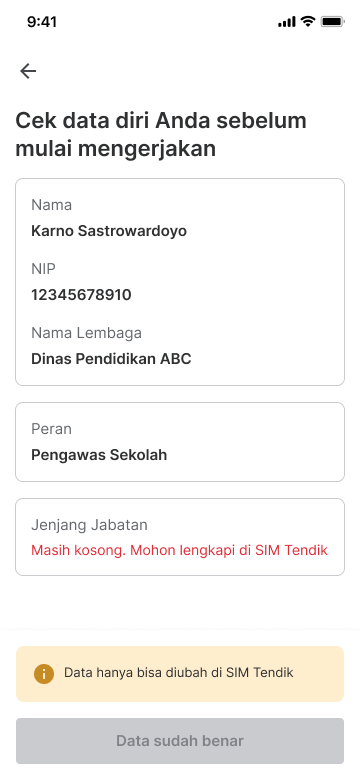Select the NIP number 12345678910
This screenshot has width=360, height=780.
(81, 295)
